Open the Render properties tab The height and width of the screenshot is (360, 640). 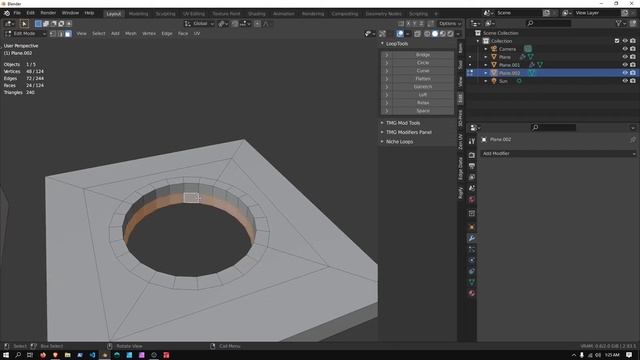[472, 155]
